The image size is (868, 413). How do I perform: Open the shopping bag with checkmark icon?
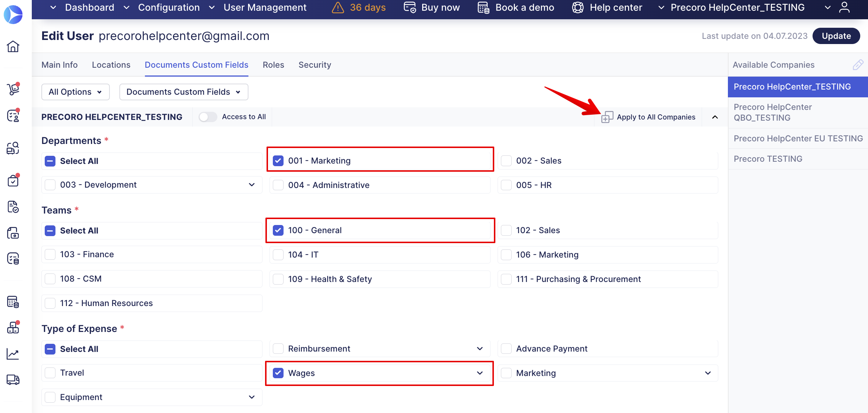tap(13, 180)
